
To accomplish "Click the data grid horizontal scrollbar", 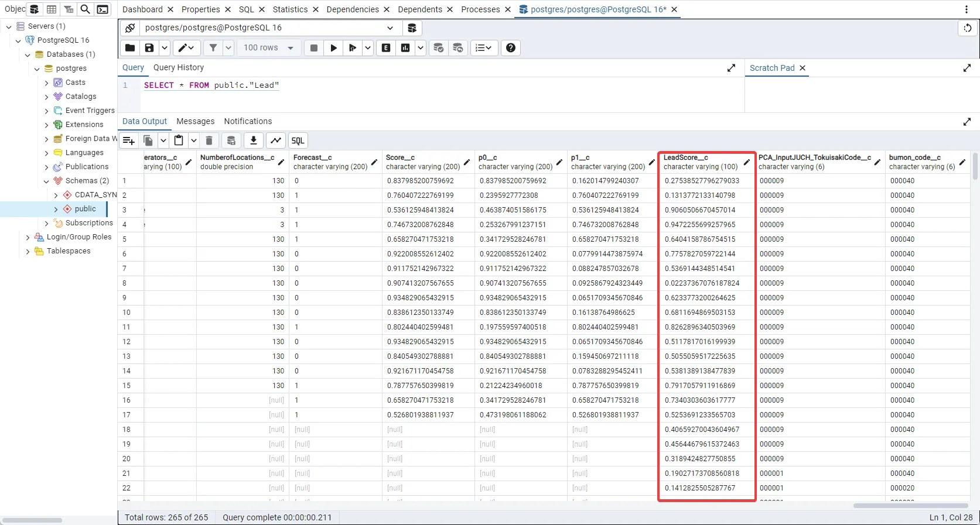I will tap(910, 506).
